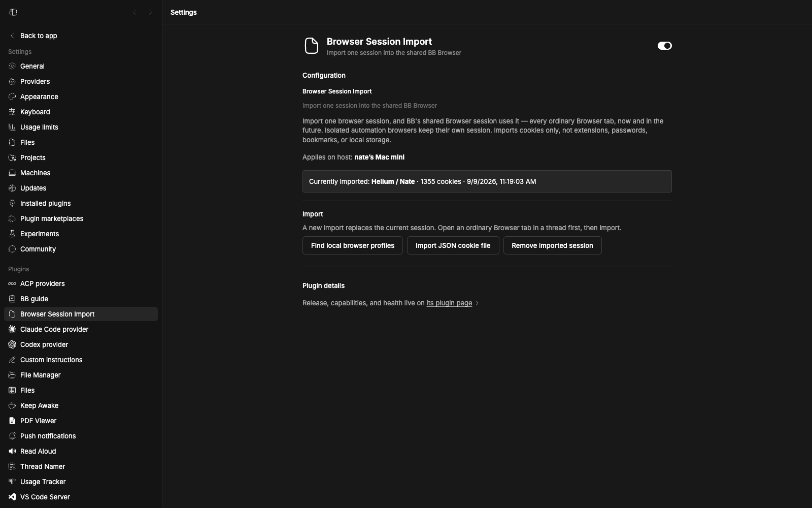The image size is (812, 508).
Task: Click Remove imported session button
Action: tap(552, 245)
